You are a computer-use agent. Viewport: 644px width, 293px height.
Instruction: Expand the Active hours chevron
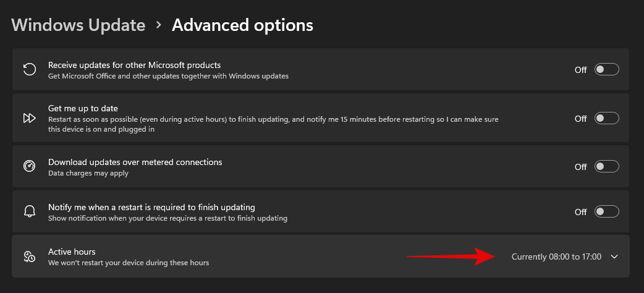click(x=614, y=257)
